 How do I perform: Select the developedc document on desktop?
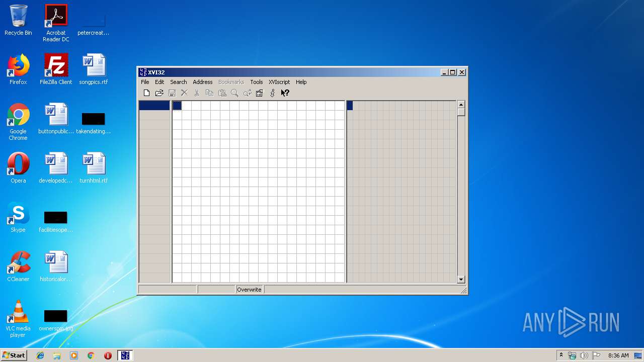(56, 168)
